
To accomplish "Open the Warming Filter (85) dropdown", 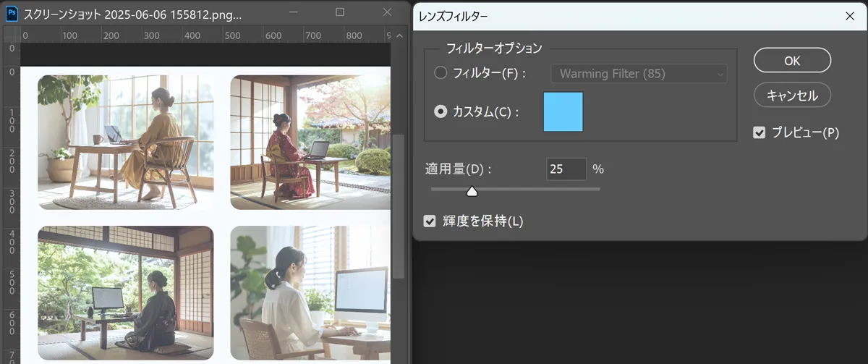I will pos(639,73).
